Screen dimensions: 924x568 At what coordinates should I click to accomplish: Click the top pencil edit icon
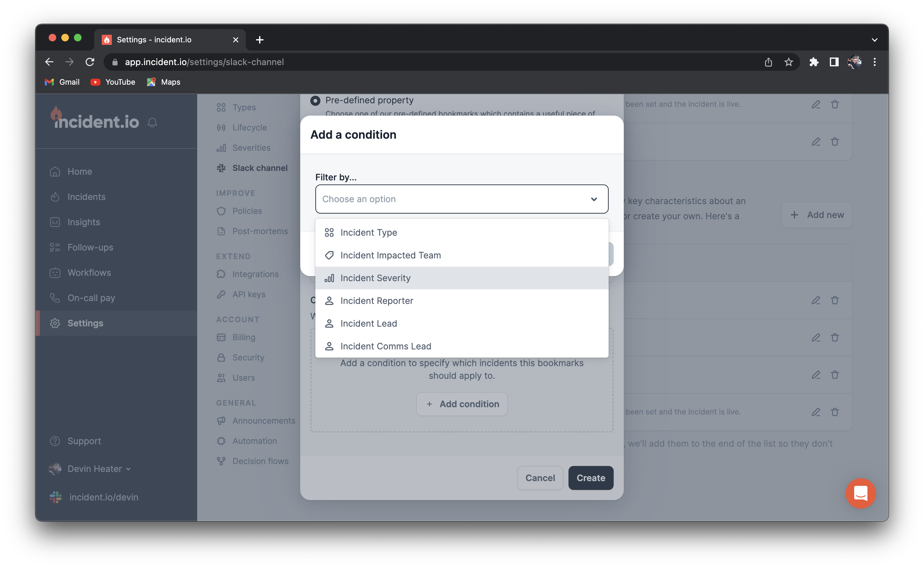[x=815, y=105]
